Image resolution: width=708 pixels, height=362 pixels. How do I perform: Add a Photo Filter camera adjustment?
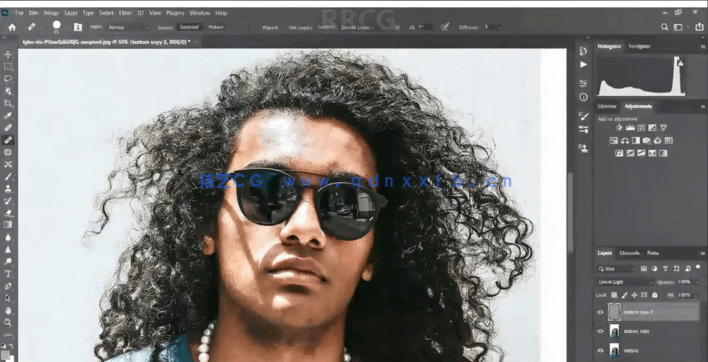647,141
